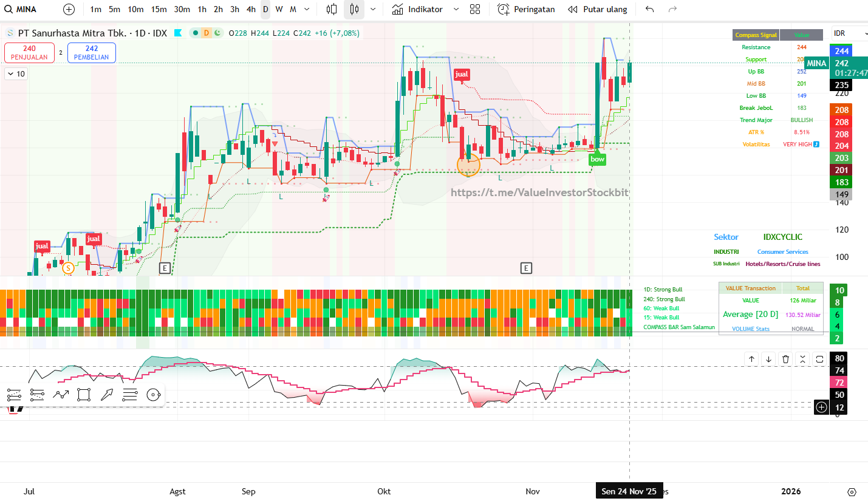868x501 pixels.
Task: Collapse the oscillator pane
Action: pos(803,359)
